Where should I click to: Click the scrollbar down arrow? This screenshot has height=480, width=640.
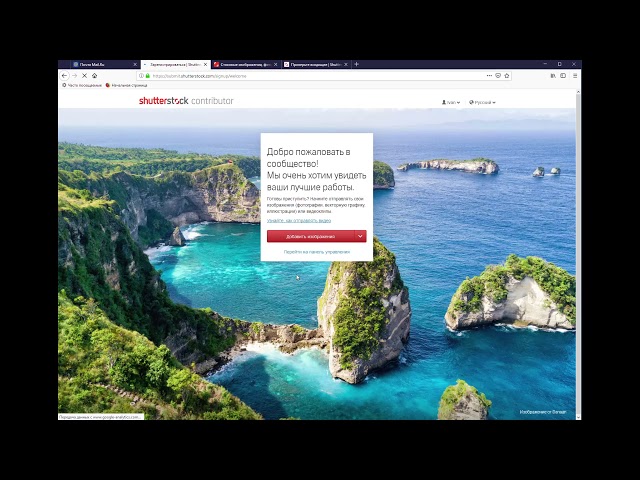[578, 417]
